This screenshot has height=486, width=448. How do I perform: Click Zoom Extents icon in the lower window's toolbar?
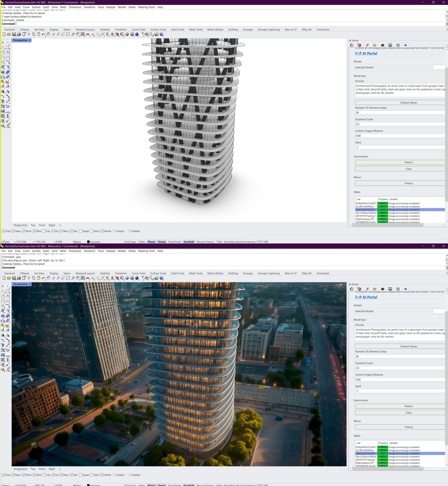(68, 278)
